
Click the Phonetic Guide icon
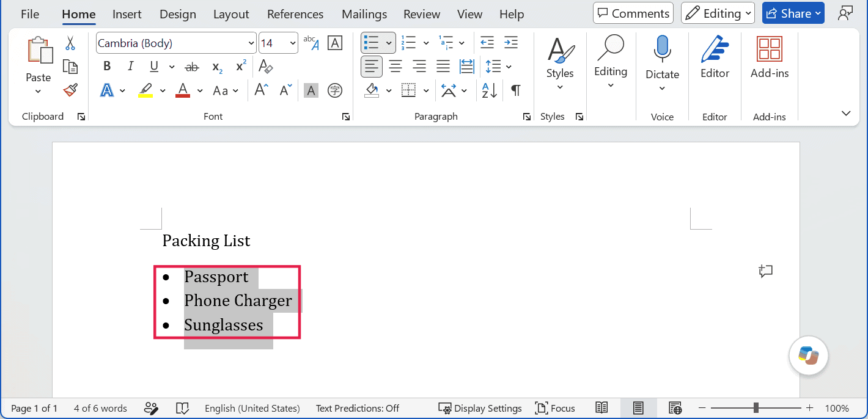coord(311,43)
